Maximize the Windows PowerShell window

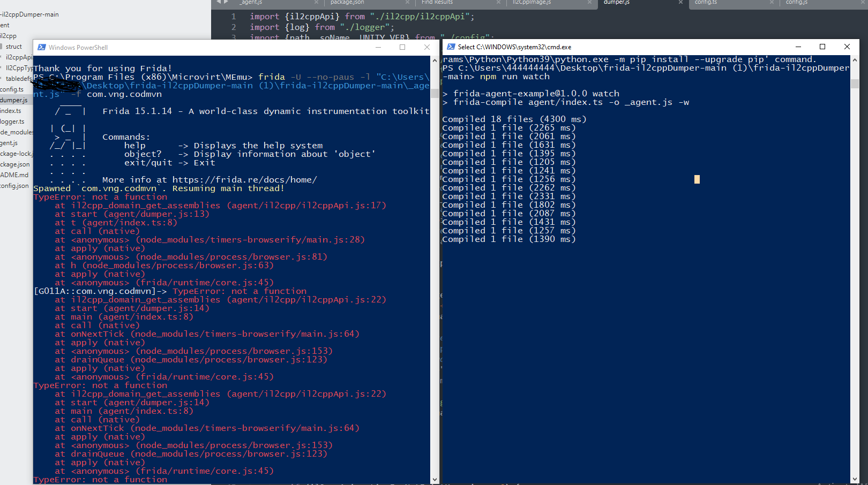402,47
